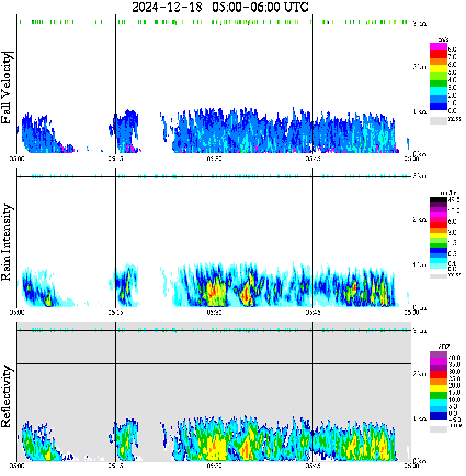Click 05:00 time label under Rain Intensity panel
Viewport: 466px width, 476px height.
[17, 313]
